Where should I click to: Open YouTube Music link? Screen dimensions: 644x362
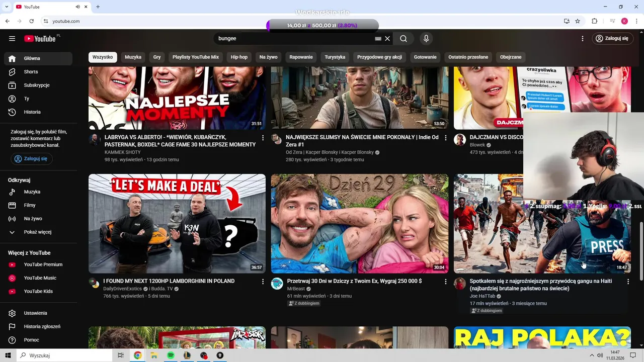point(38,278)
